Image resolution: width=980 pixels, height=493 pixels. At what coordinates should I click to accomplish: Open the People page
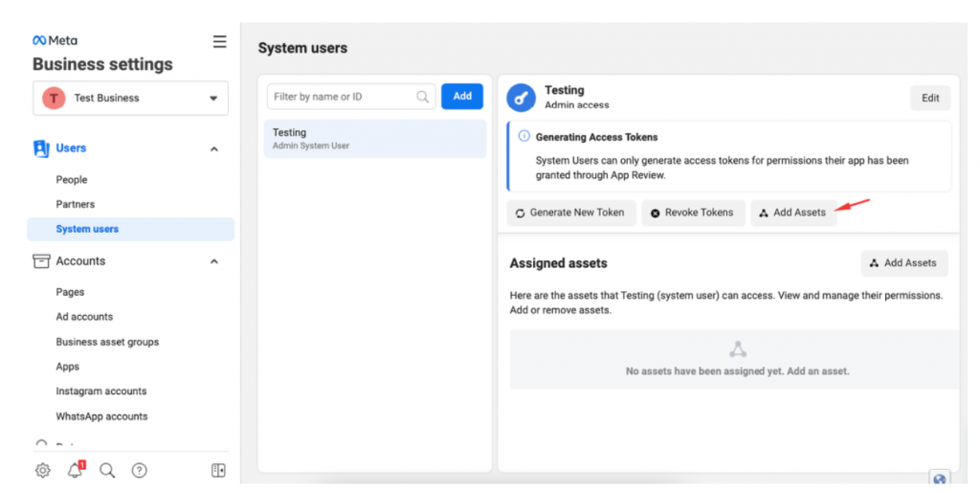tap(71, 180)
